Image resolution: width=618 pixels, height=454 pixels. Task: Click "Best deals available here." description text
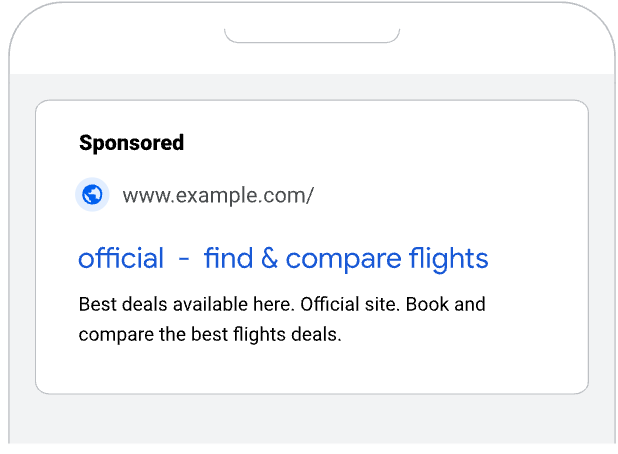186,304
